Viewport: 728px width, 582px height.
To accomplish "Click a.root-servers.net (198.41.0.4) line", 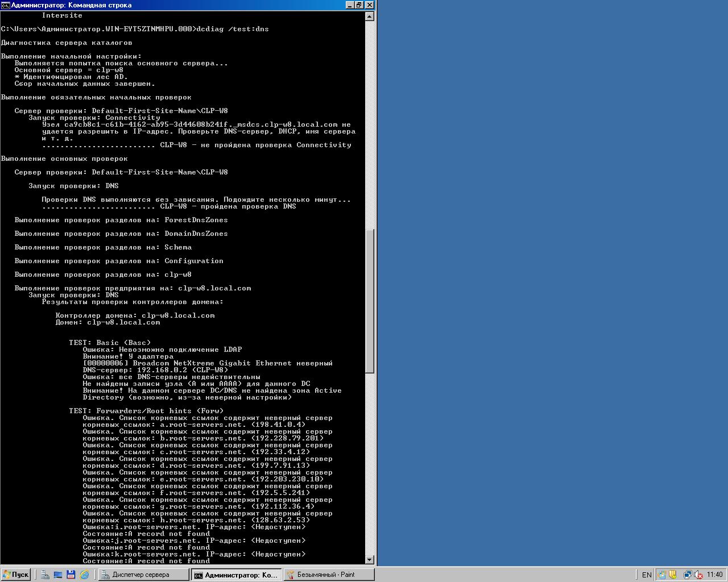I will [x=194, y=425].
